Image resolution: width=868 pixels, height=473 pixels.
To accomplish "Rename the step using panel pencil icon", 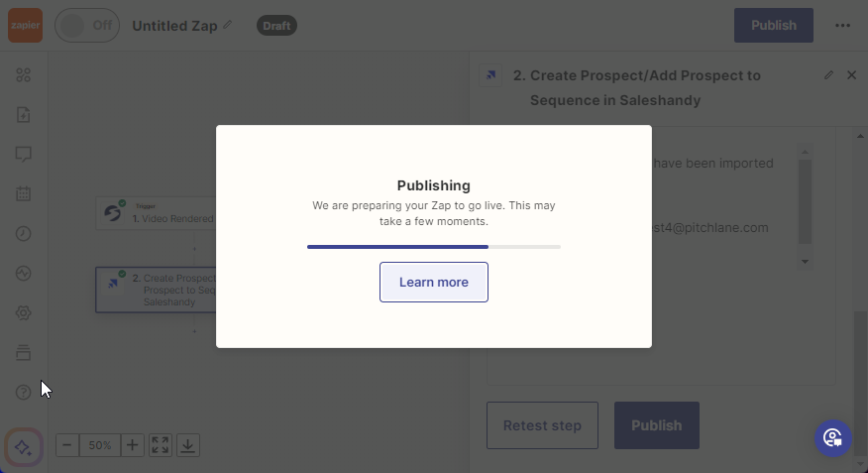I will [828, 74].
